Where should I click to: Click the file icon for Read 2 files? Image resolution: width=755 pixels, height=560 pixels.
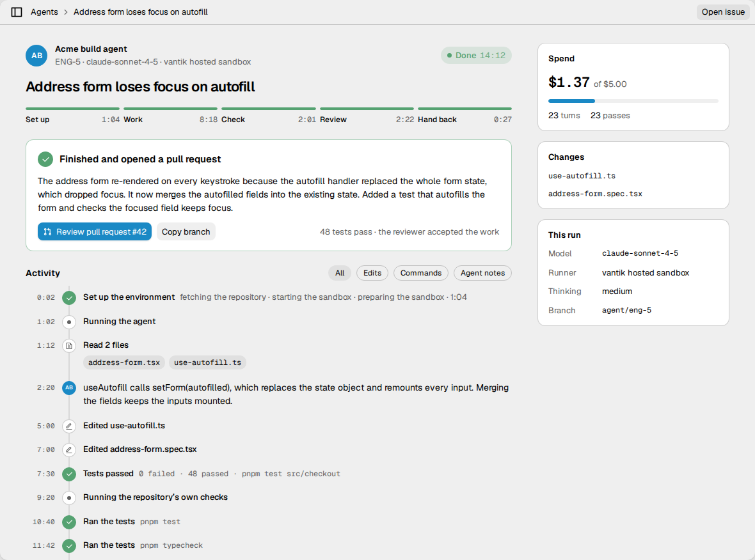69,345
